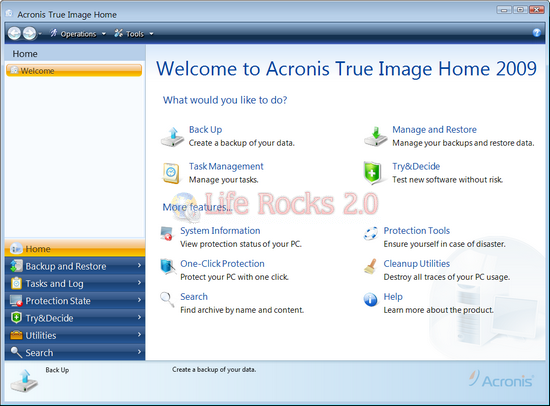Click the Try&Decide green shield icon
The height and width of the screenshot is (406, 550).
coord(372,173)
